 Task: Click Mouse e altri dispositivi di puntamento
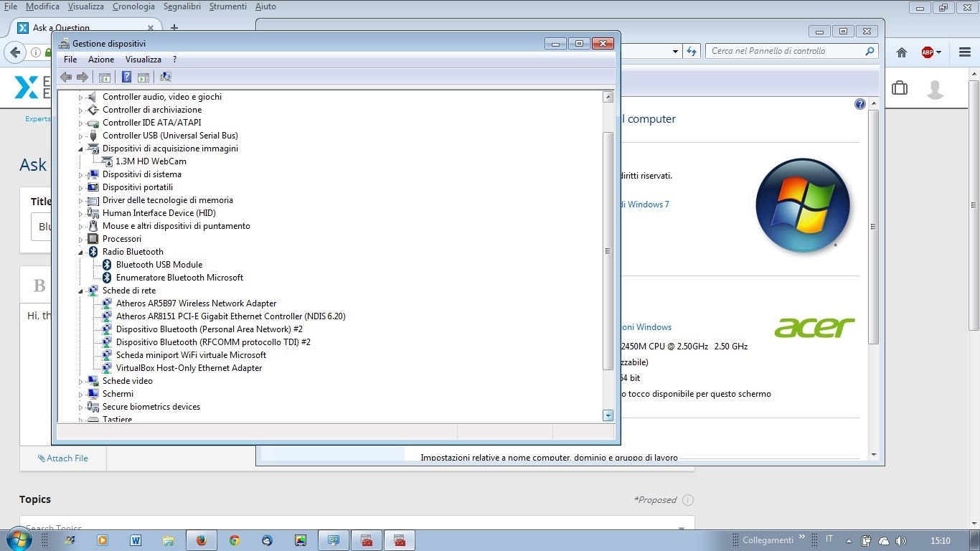click(x=176, y=226)
